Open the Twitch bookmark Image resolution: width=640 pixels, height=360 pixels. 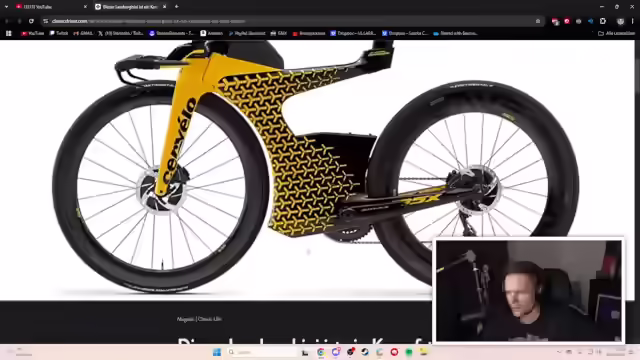(59, 33)
